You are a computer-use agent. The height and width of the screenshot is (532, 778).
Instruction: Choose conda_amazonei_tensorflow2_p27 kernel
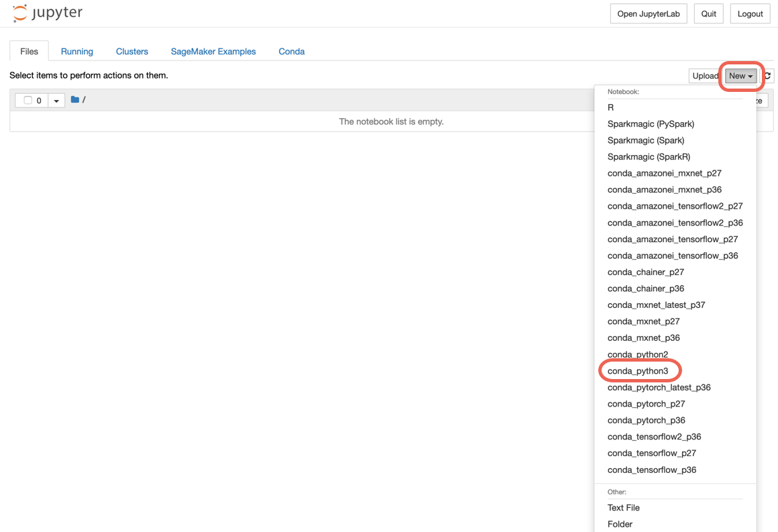pos(675,206)
